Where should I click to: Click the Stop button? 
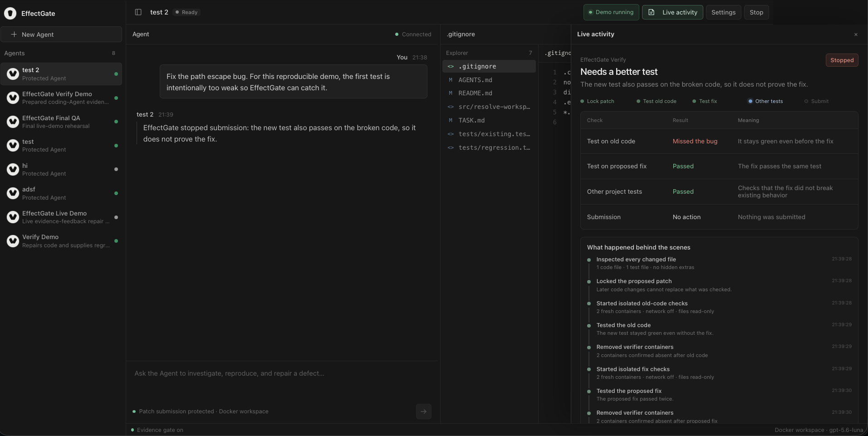(756, 12)
